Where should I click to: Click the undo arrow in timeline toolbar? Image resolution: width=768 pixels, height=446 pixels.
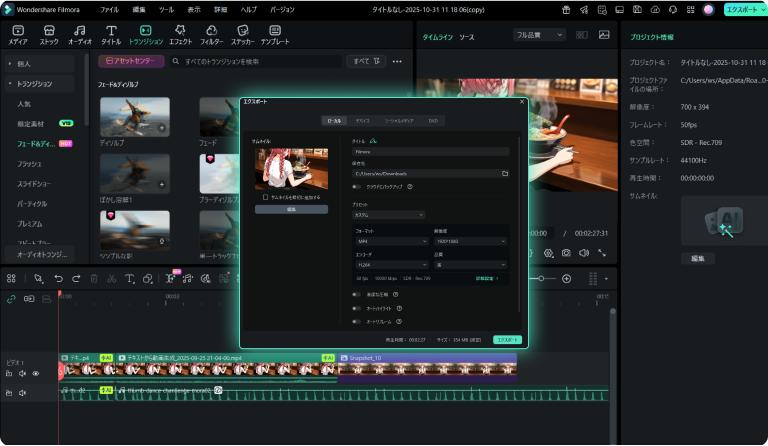click(x=60, y=278)
